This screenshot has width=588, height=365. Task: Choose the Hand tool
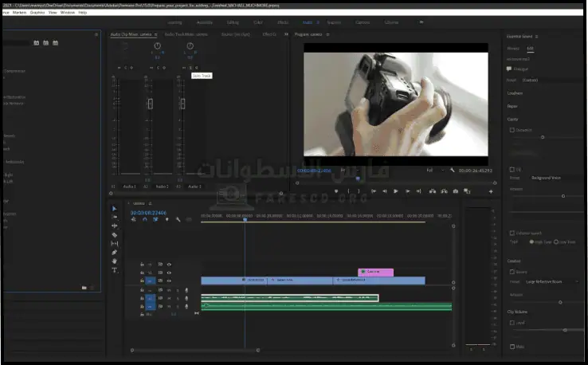(x=114, y=261)
